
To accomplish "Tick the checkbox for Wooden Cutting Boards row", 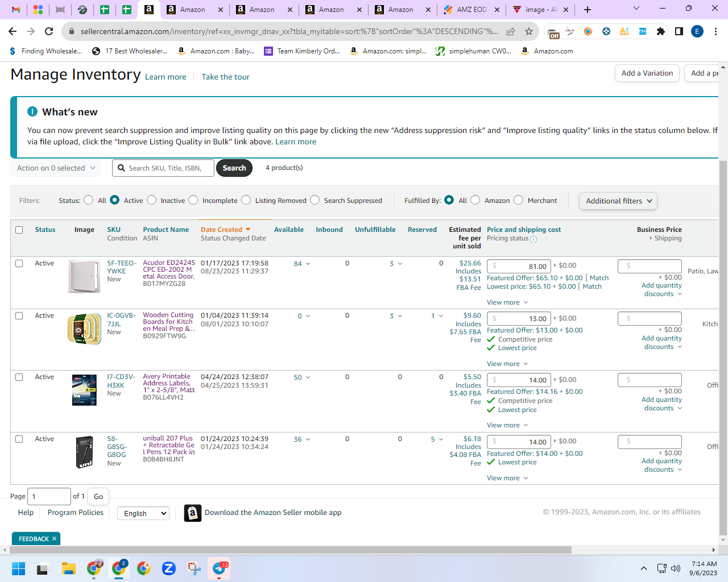I will pos(19,316).
